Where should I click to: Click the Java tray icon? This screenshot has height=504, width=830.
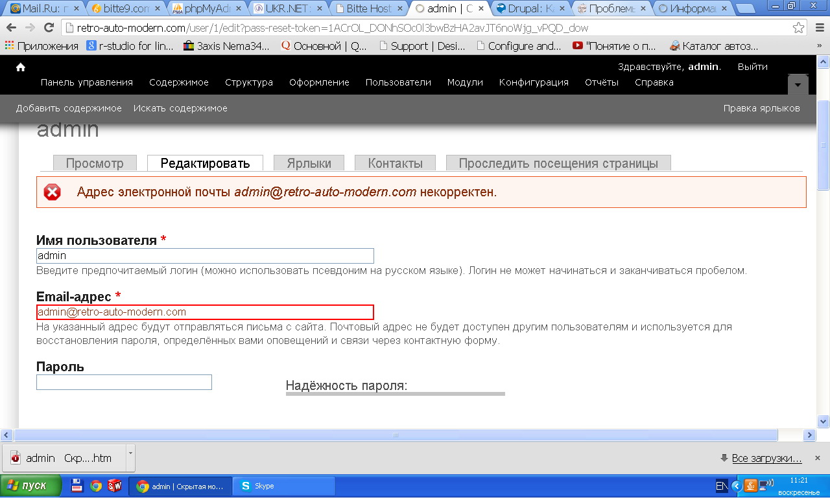750,485
